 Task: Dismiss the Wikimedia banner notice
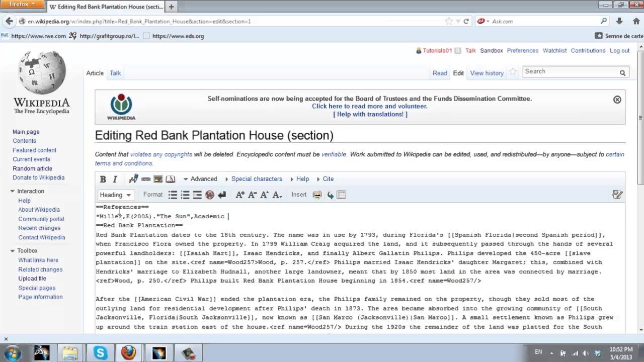tap(617, 100)
